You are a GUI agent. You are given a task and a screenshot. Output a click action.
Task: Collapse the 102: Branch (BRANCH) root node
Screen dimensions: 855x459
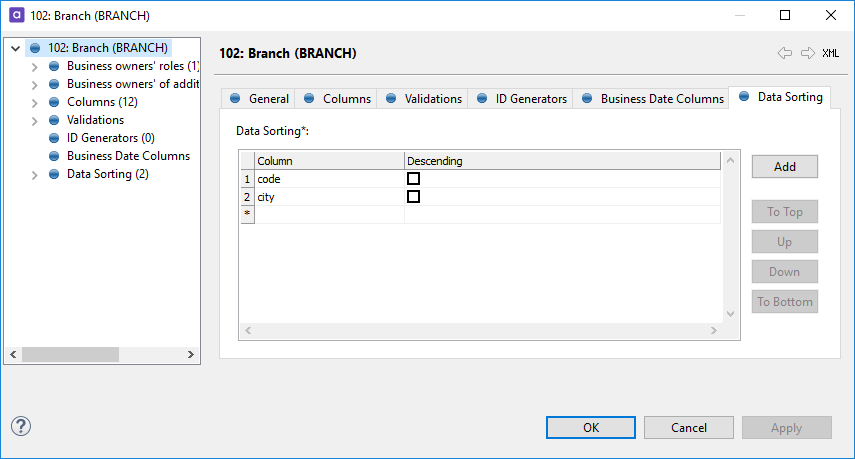point(16,48)
